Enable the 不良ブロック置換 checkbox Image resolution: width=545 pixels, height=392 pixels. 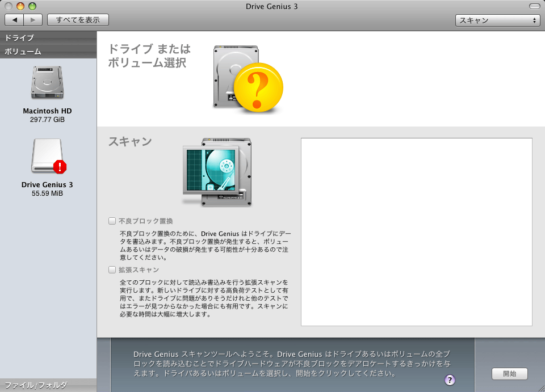[x=112, y=221]
